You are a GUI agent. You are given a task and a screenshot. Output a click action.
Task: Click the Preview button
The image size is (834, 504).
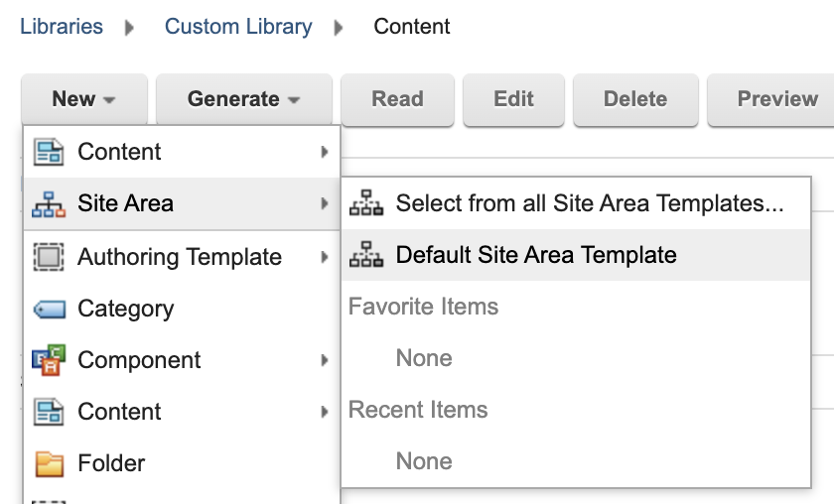point(771,99)
